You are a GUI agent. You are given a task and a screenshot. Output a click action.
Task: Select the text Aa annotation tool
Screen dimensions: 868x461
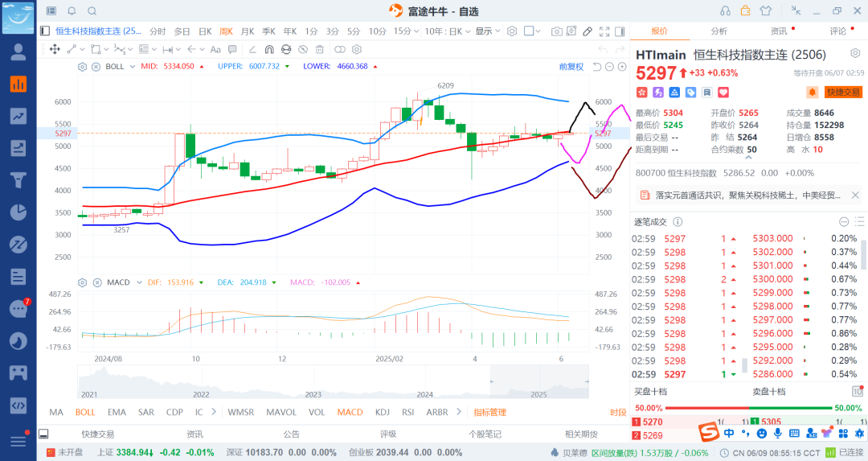(215, 49)
